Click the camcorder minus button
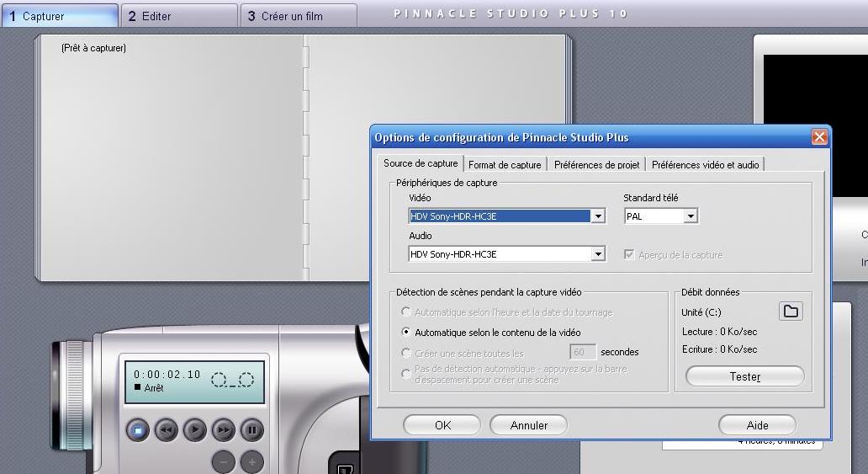Image resolution: width=868 pixels, height=474 pixels. click(x=224, y=461)
